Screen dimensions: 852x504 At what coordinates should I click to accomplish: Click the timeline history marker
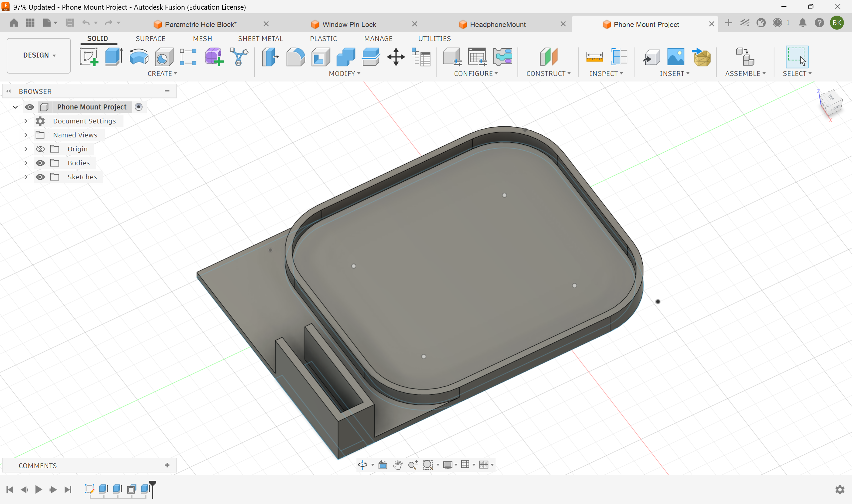(152, 489)
